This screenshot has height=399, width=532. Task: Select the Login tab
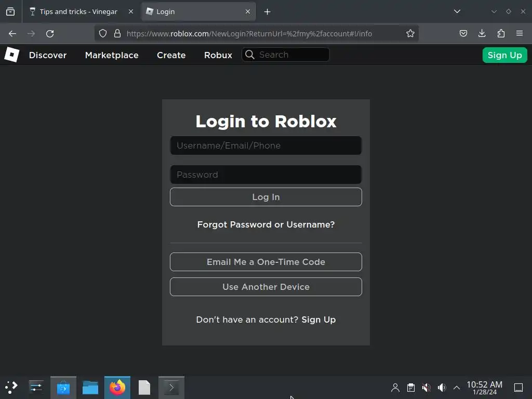(198, 11)
